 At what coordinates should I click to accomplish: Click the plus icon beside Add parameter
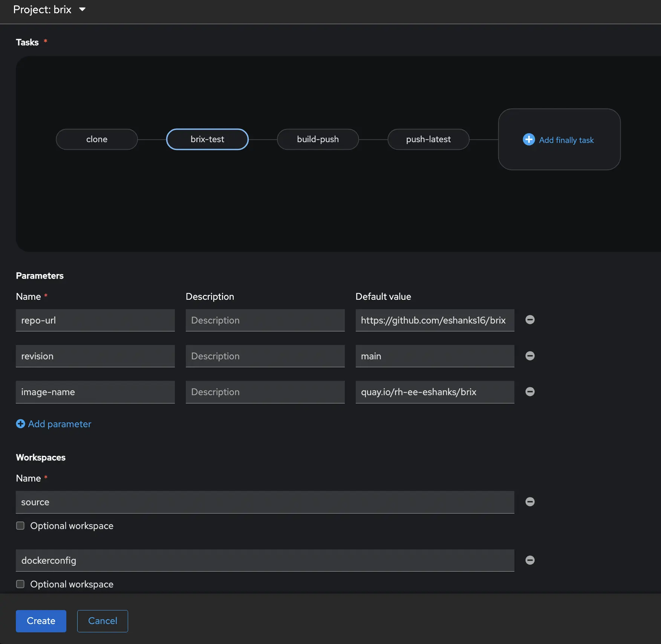(x=20, y=424)
